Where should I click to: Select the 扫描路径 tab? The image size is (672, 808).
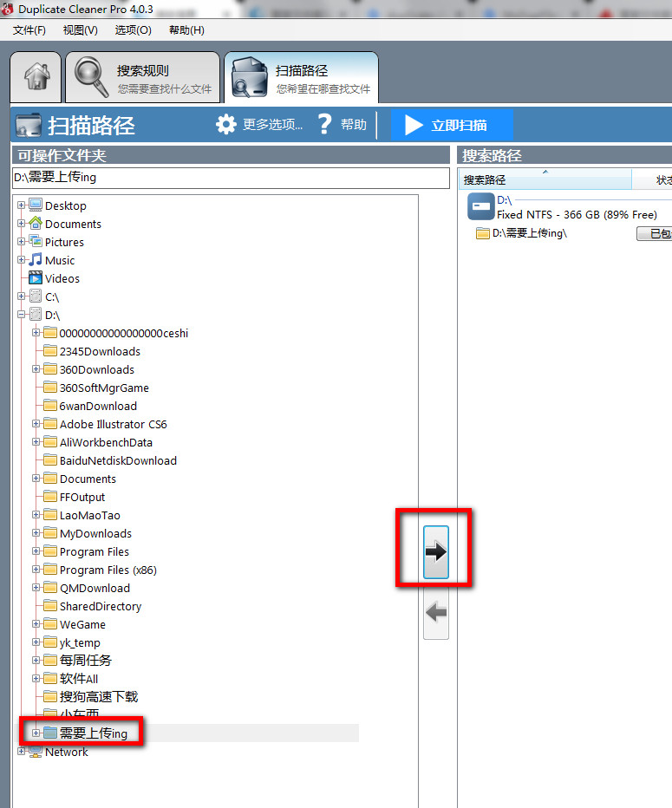[302, 77]
